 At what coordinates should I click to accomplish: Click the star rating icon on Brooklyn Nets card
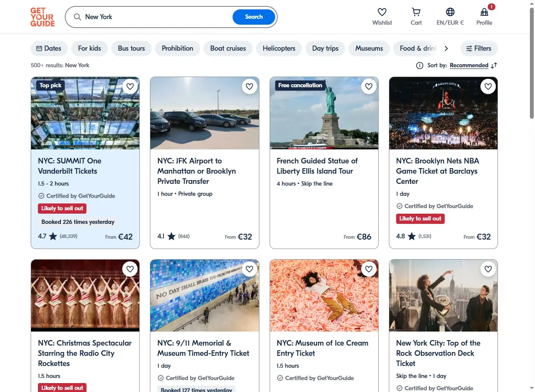pyautogui.click(x=411, y=236)
